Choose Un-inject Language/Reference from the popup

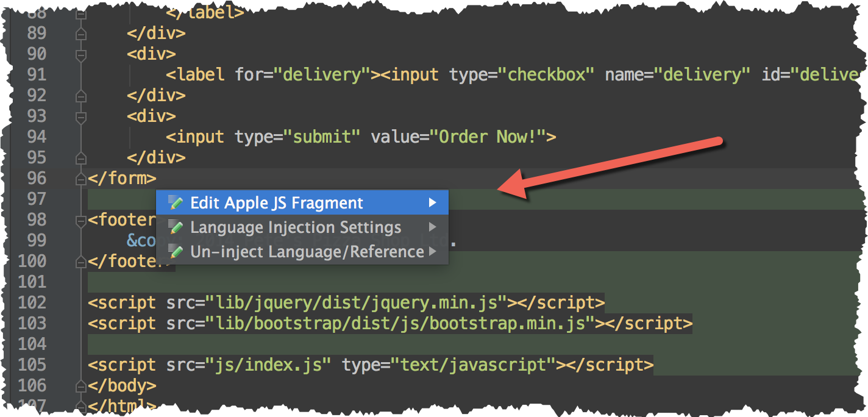point(302,251)
